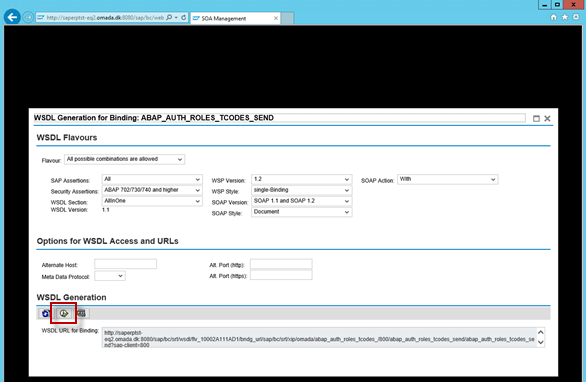Open the WSP Version dropdown

(x=302, y=179)
